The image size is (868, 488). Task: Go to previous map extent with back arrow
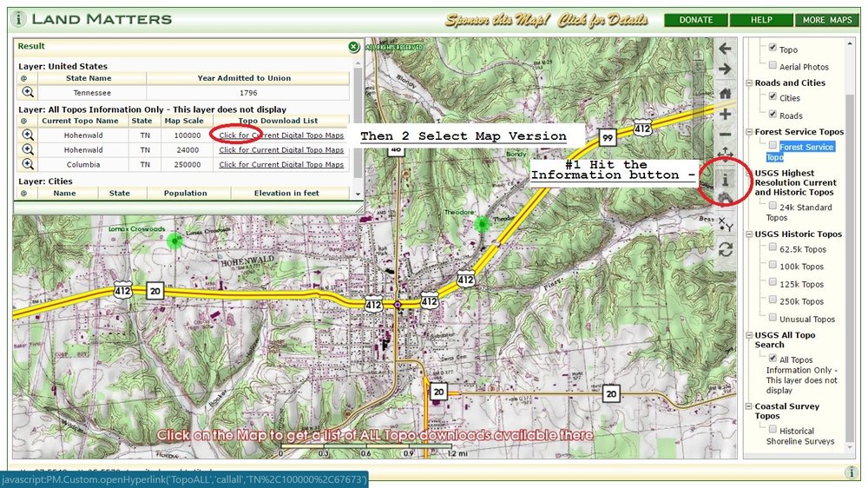tap(725, 49)
